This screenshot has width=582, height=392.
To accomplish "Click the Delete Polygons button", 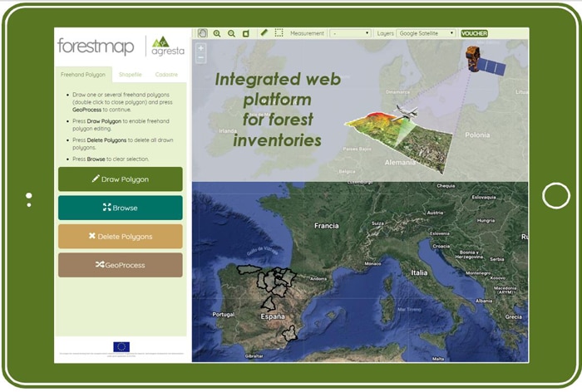I will click(120, 237).
